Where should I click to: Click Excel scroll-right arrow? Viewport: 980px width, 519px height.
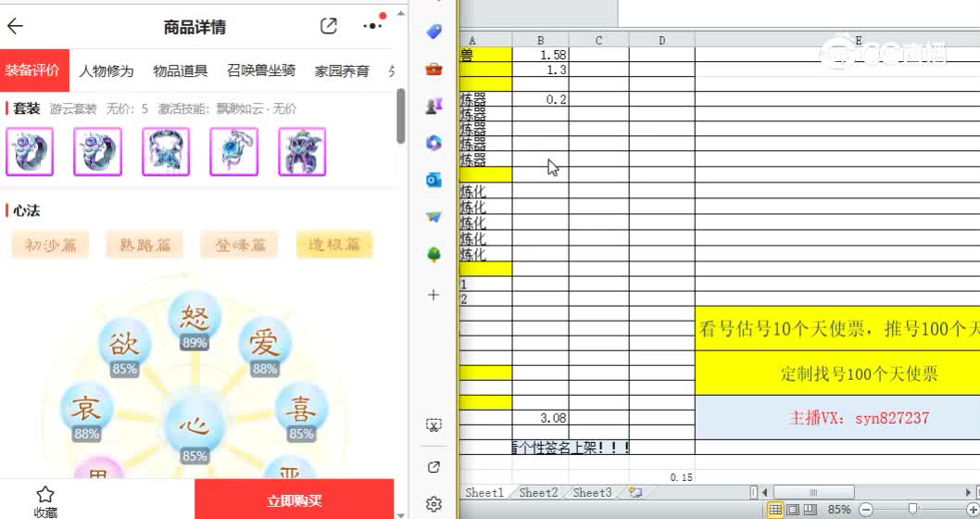(x=968, y=493)
